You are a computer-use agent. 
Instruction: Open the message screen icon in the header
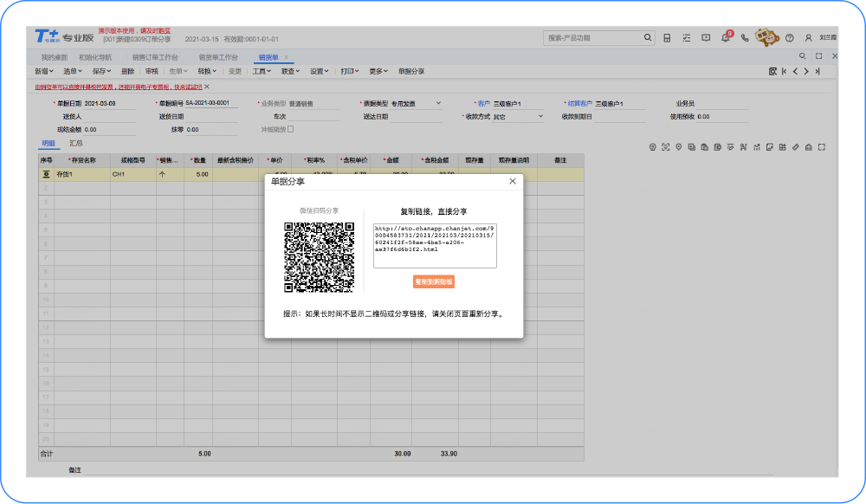pyautogui.click(x=706, y=38)
